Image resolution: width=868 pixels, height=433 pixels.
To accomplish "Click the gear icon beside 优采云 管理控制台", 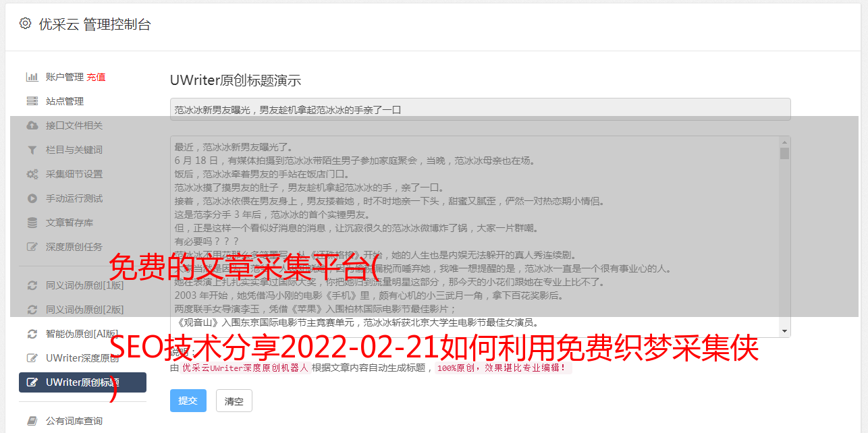I will pyautogui.click(x=25, y=24).
